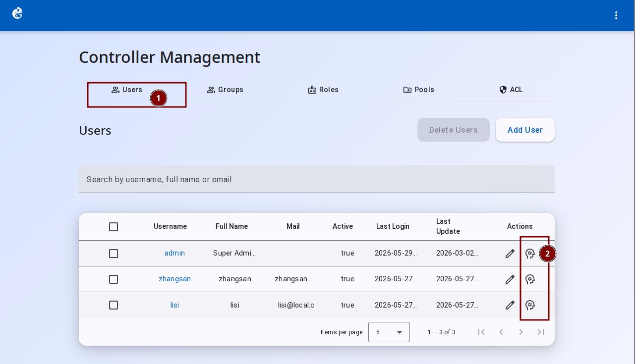Click admin's 2026-03-02 last update cell
Image resolution: width=635 pixels, height=364 pixels.
point(457,253)
